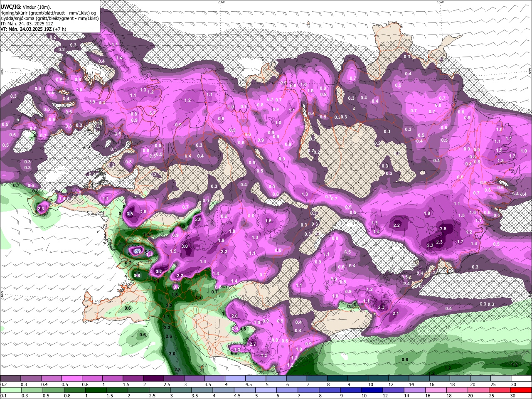Select the magenta swatch between 1.5 and 2

coord(133,379)
